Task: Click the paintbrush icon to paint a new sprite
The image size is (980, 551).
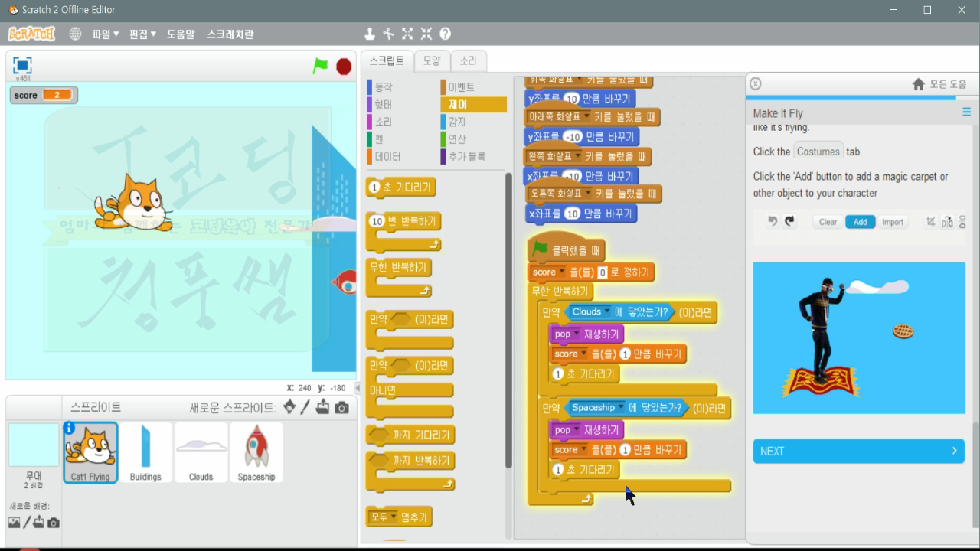Action: 305,408
